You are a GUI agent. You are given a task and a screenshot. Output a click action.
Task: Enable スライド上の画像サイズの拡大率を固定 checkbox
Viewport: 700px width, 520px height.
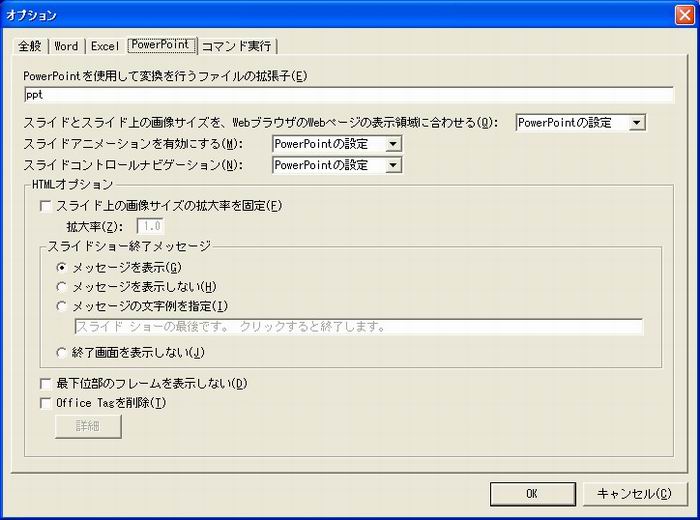click(x=46, y=206)
